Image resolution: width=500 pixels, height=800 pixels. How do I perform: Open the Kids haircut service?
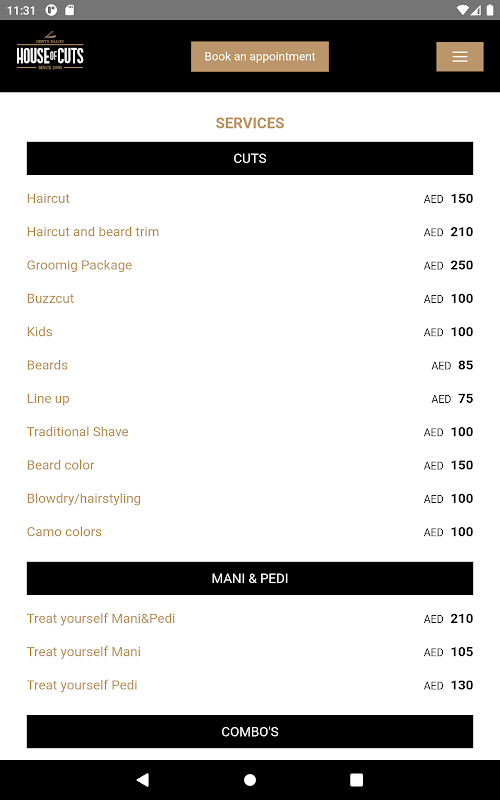pyautogui.click(x=39, y=332)
